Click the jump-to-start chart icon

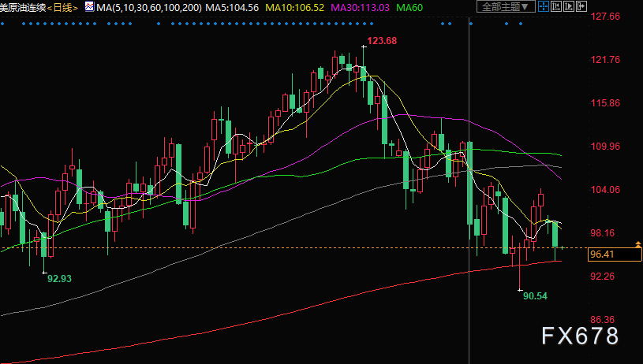tap(556, 6)
